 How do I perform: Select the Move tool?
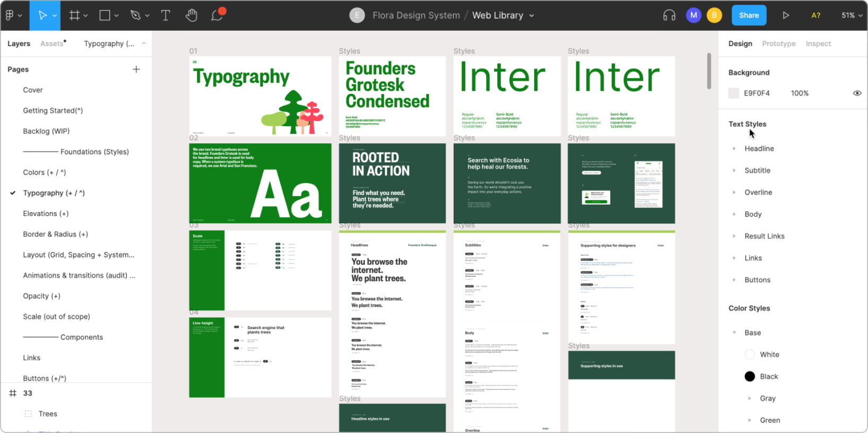(42, 15)
